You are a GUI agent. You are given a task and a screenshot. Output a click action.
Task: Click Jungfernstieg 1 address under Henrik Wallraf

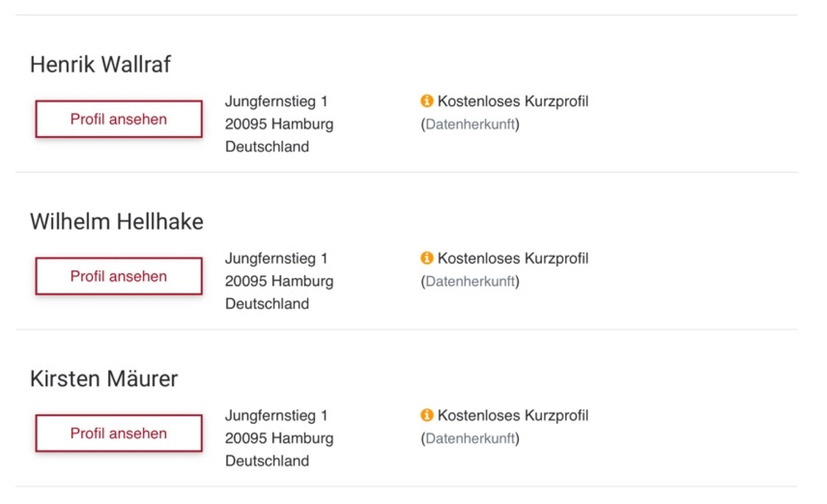(x=276, y=101)
